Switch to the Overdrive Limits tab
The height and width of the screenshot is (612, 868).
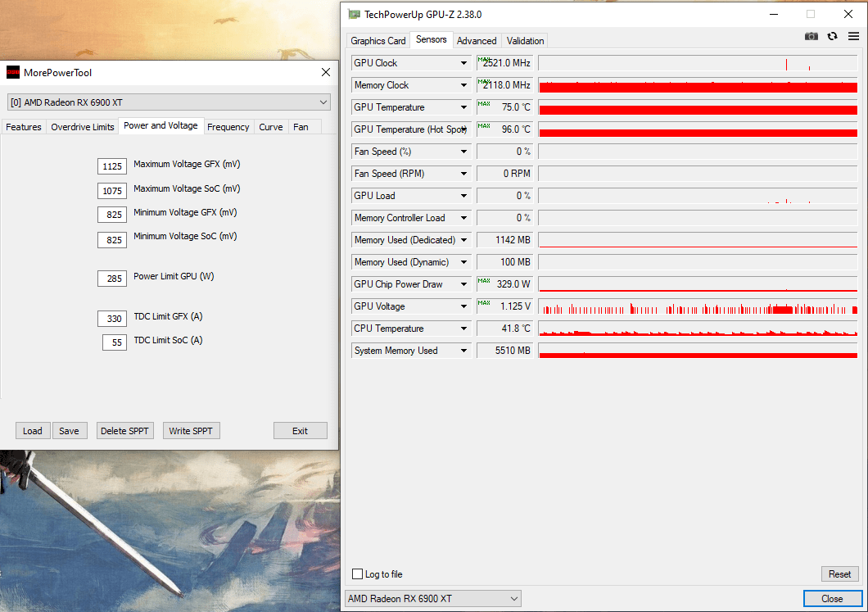point(83,127)
